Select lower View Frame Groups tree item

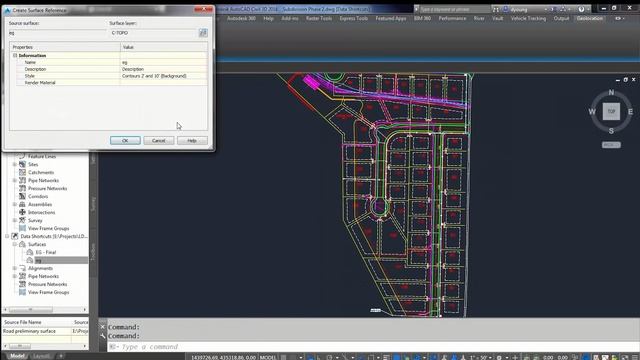[48, 292]
